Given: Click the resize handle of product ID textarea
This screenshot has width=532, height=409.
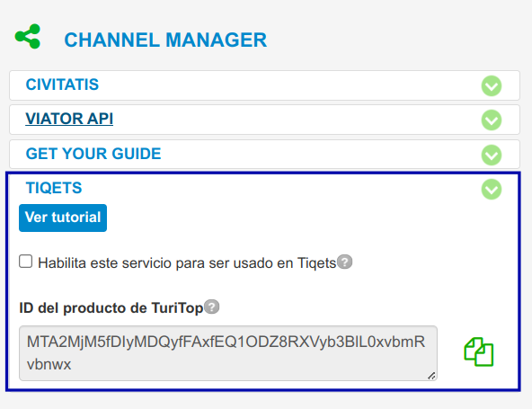Looking at the screenshot, I should [431, 376].
